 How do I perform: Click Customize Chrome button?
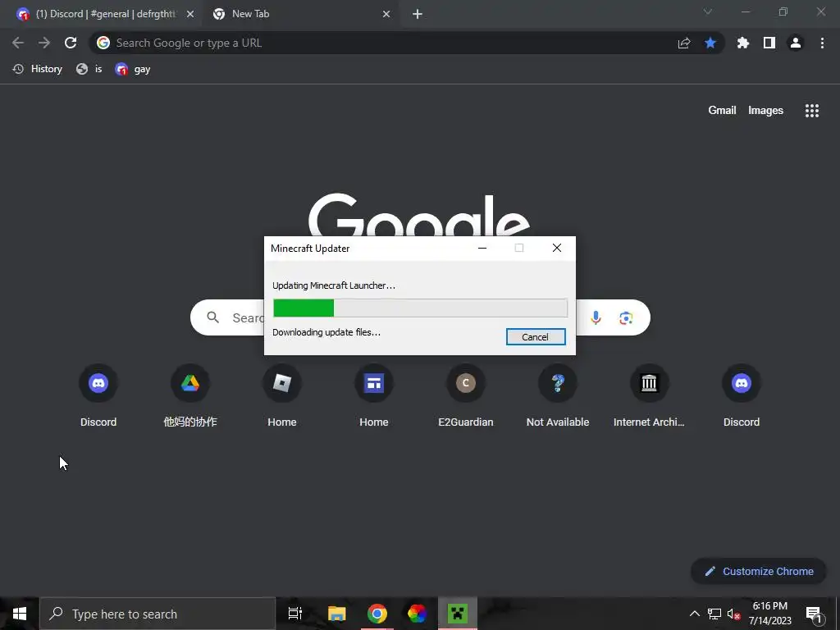759,571
